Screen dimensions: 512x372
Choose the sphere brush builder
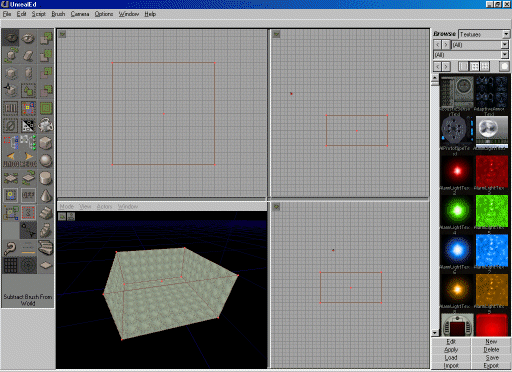pos(46,161)
